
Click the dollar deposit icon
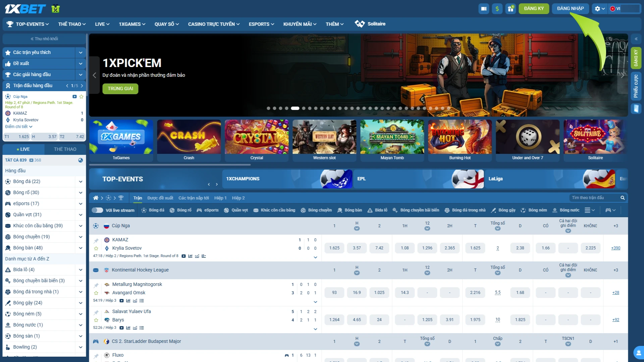click(x=497, y=9)
